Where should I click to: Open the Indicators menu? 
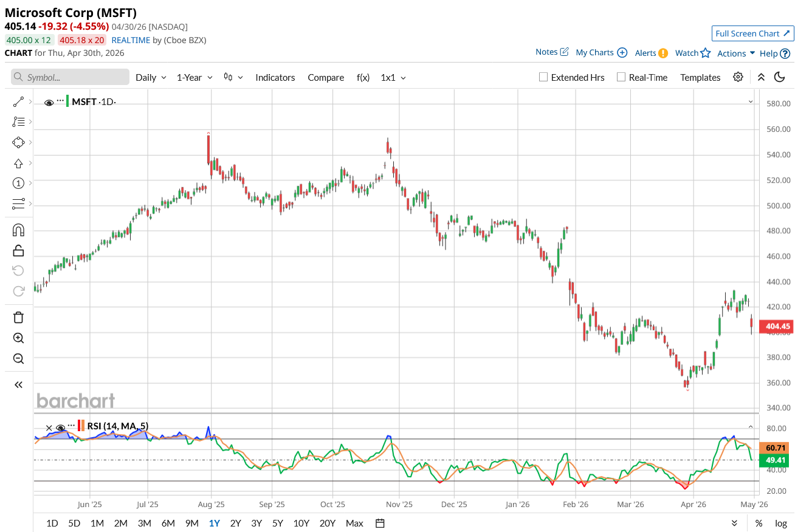pos(275,78)
